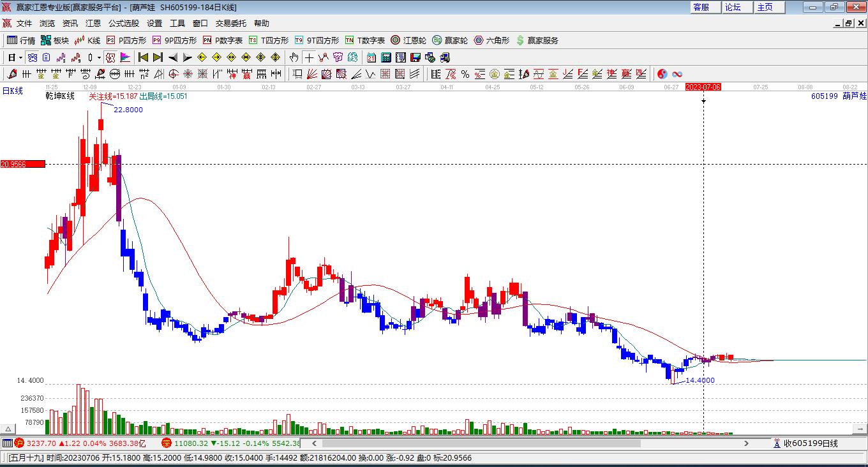This screenshot has width=868, height=467.
Task: Click the 乾坤K线 chart label
Action: (x=60, y=96)
